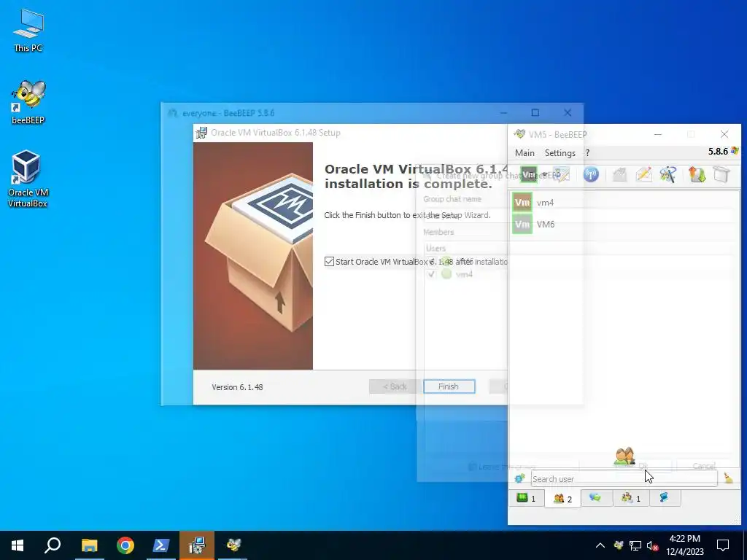Click the < Back button in VirtualBox Setup

tap(395, 386)
